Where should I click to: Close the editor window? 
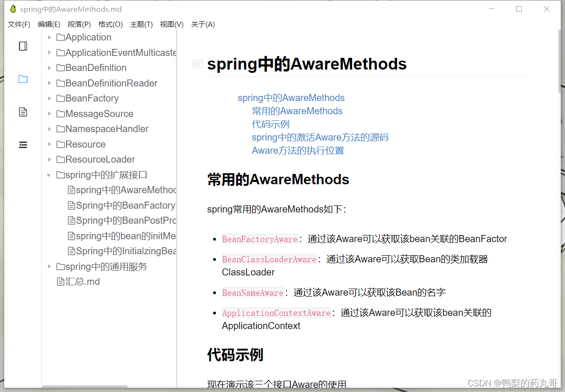tap(547, 9)
